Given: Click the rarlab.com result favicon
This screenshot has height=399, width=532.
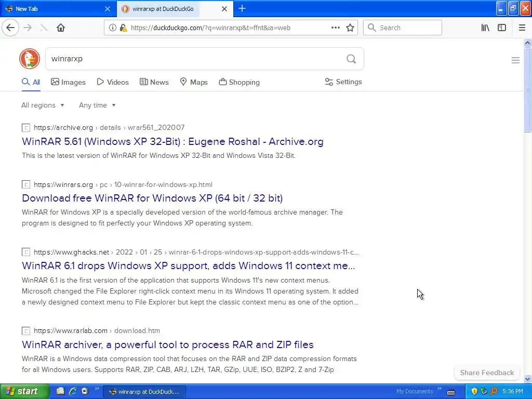Looking at the screenshot, I should tap(26, 331).
